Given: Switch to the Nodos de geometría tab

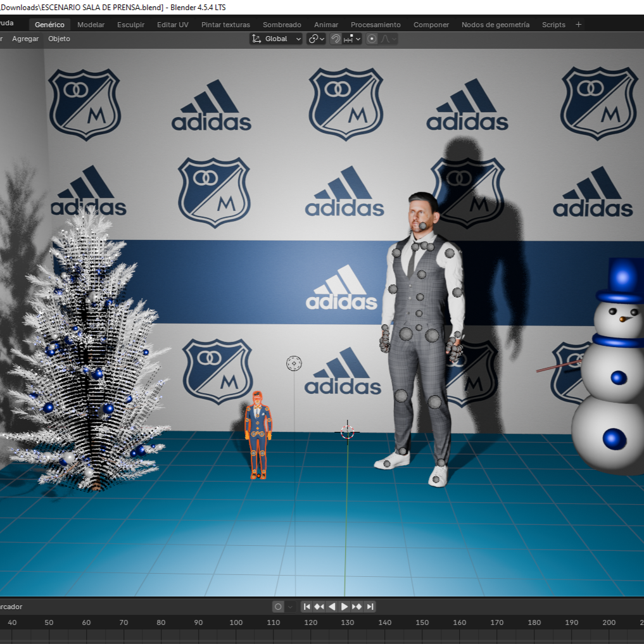Looking at the screenshot, I should point(495,25).
